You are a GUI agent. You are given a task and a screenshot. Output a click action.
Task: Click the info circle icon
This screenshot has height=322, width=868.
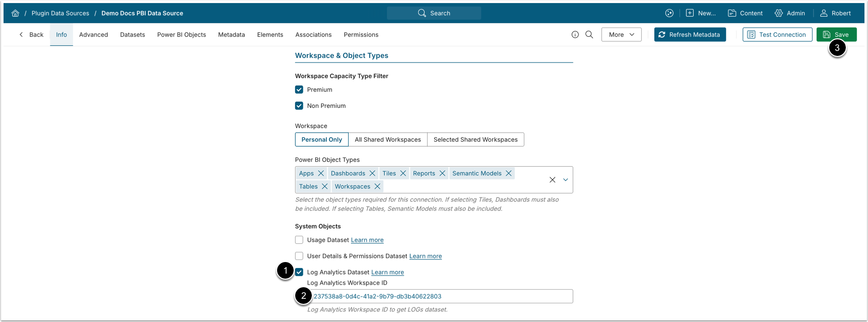tap(575, 35)
